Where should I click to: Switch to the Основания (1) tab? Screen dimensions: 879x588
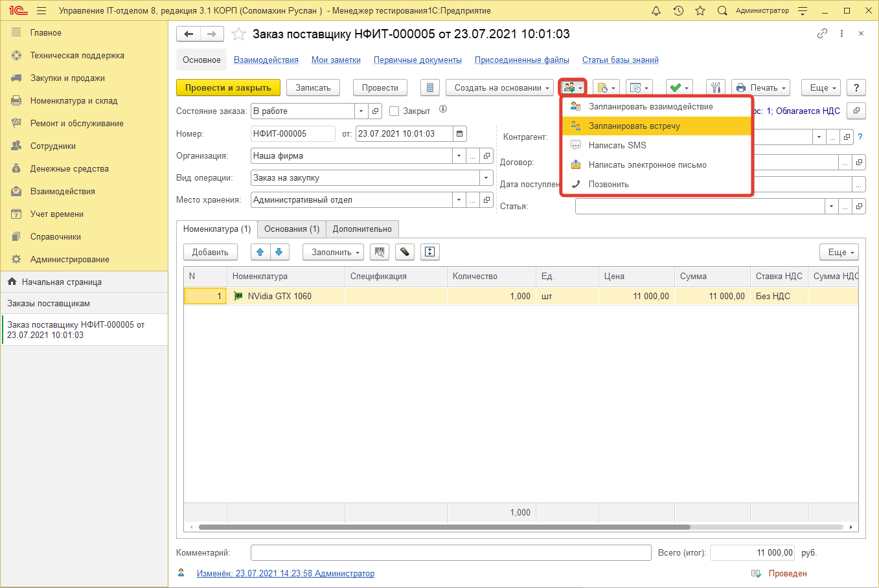pos(291,229)
